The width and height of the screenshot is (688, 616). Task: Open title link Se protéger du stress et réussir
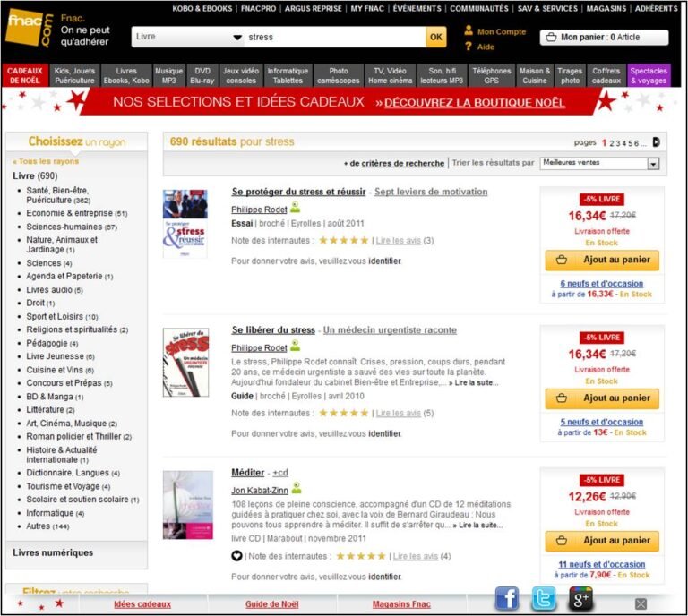pyautogui.click(x=298, y=192)
